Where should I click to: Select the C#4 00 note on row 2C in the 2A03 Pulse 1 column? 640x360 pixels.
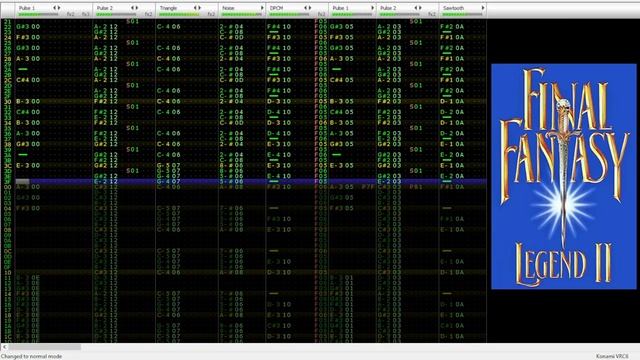point(28,80)
